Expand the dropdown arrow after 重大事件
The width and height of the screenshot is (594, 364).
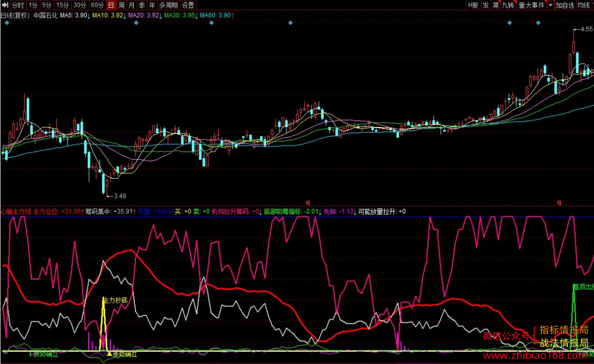[x=551, y=5]
